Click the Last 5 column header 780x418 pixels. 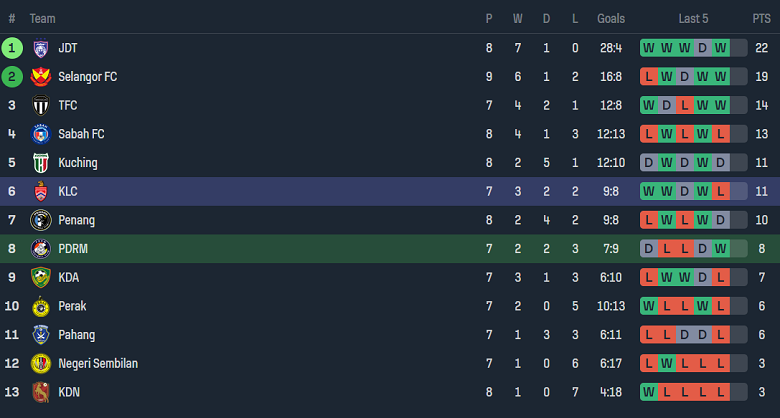pos(693,19)
